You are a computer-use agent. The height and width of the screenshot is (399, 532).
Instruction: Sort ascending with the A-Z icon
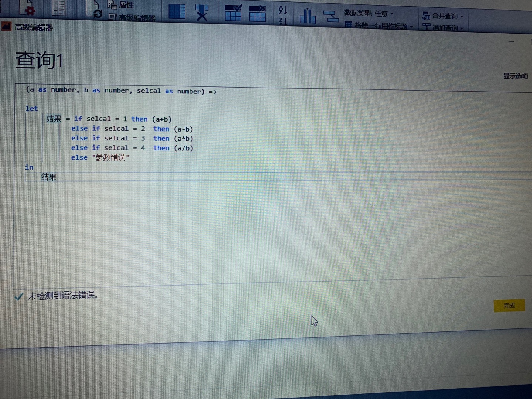[x=283, y=10]
